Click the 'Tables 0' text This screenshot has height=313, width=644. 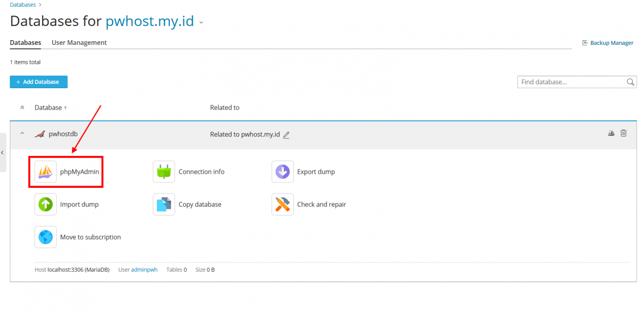coord(177,270)
